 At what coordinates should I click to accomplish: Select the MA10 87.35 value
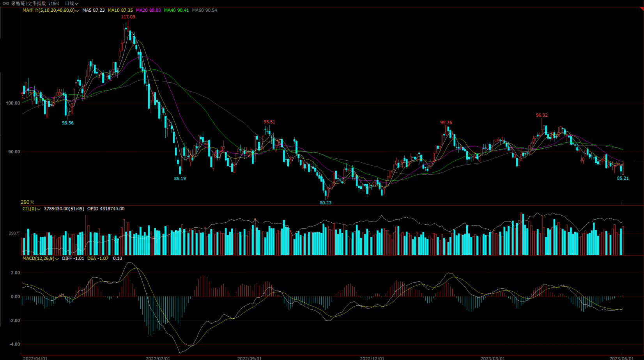tap(120, 11)
